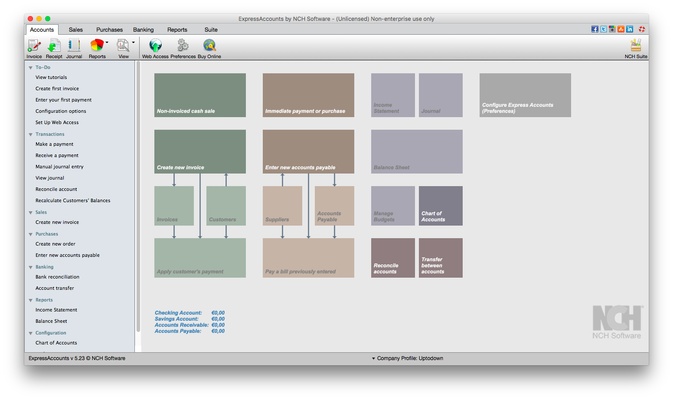Click the View toolbar icon
673x400 pixels.
click(x=123, y=46)
